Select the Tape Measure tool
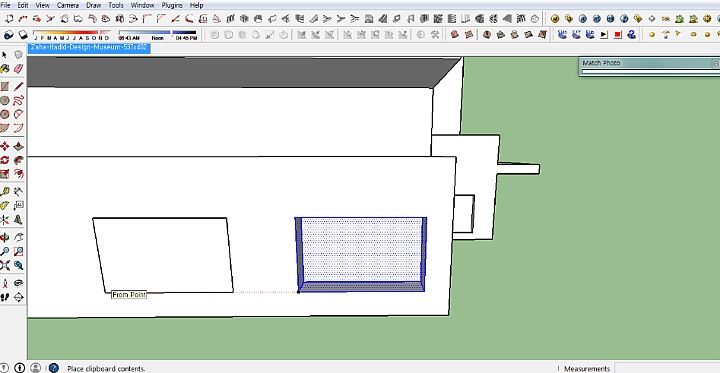720x373 pixels. pos(5,192)
